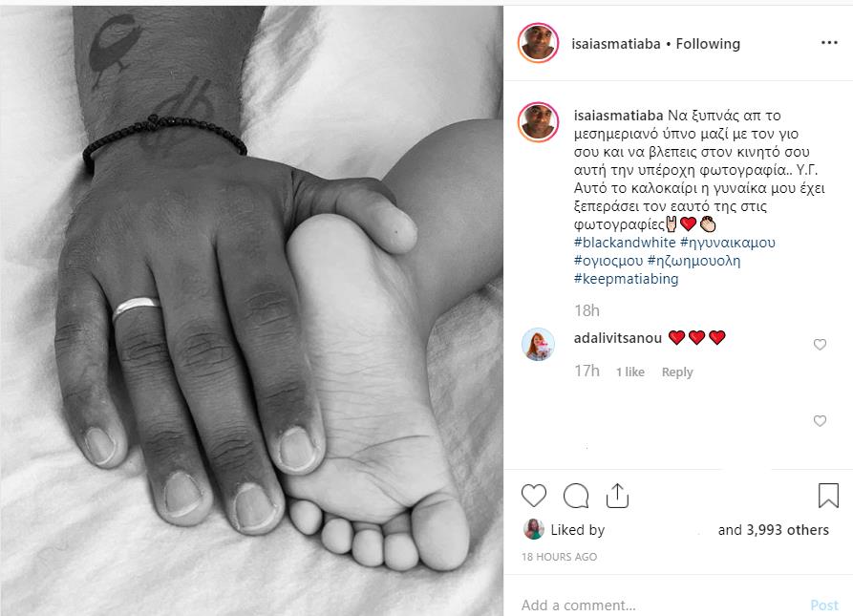Open adalivitsanou's commenter avatar
The height and width of the screenshot is (616, 853).
(x=538, y=344)
